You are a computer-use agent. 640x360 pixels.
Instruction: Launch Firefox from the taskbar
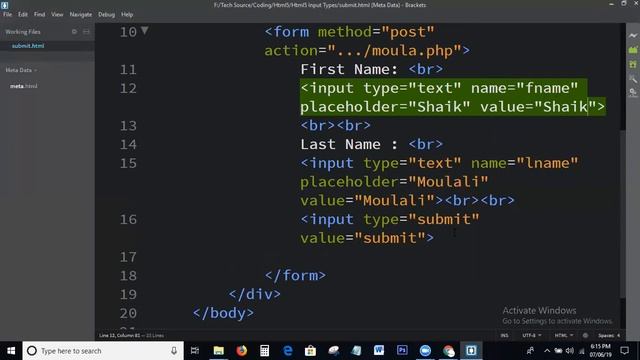click(x=242, y=351)
